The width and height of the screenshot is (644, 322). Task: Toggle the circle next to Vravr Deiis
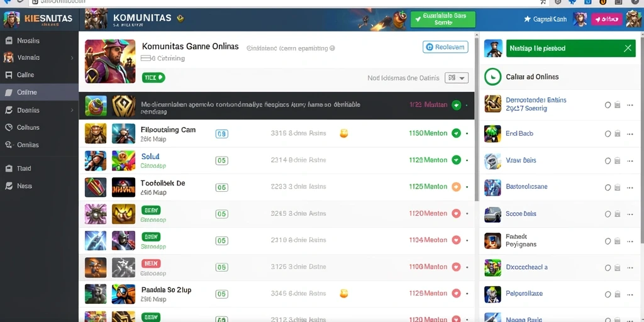pyautogui.click(x=608, y=160)
